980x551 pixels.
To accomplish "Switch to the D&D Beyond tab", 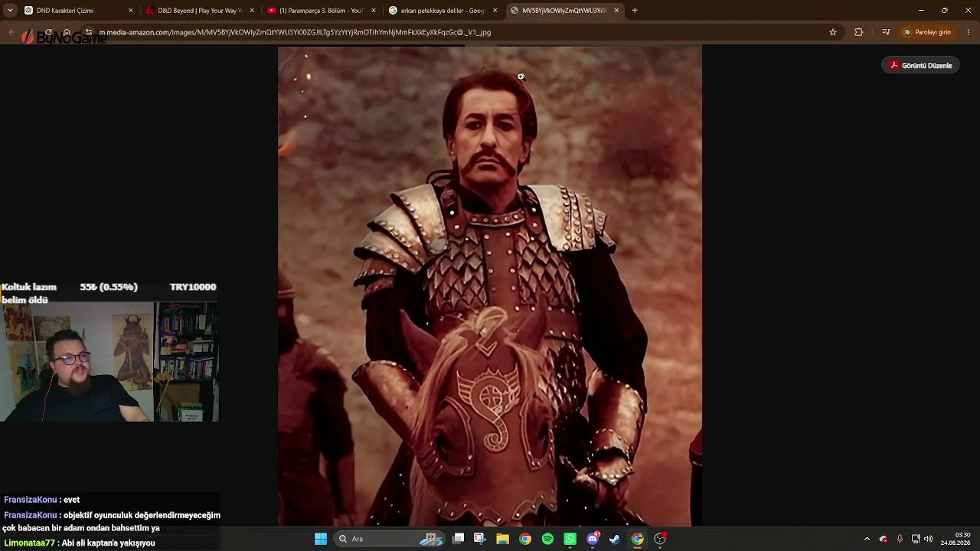I will coord(199,11).
